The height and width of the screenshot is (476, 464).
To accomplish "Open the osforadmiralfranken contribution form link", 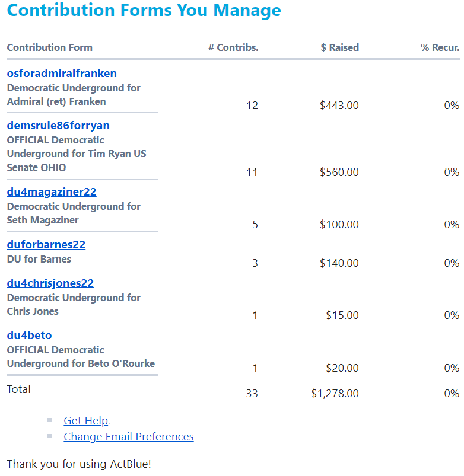I will pyautogui.click(x=62, y=74).
